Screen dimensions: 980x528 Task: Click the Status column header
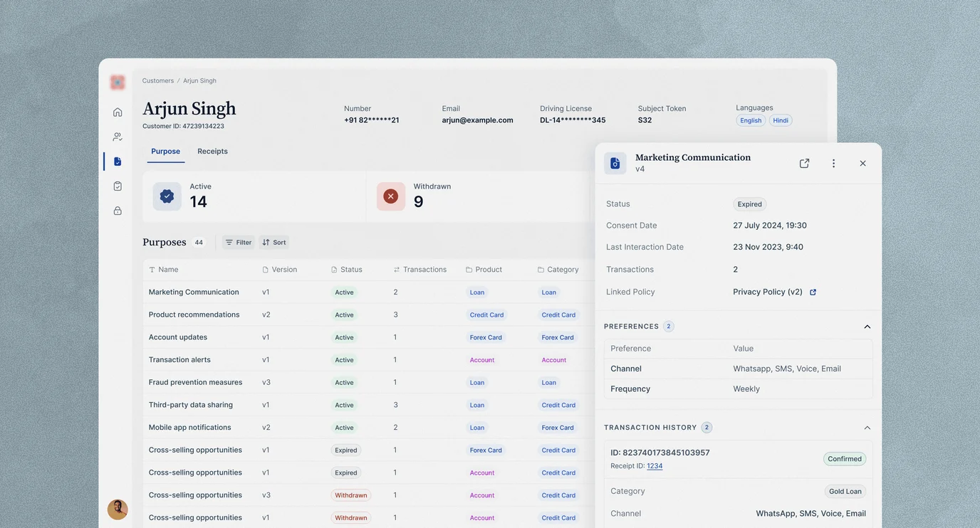coord(347,270)
